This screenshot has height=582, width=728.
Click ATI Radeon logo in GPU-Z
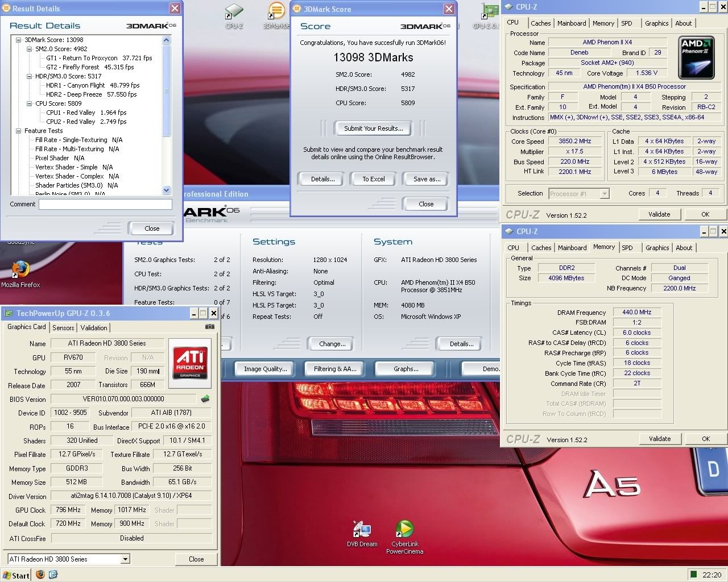pyautogui.click(x=191, y=363)
